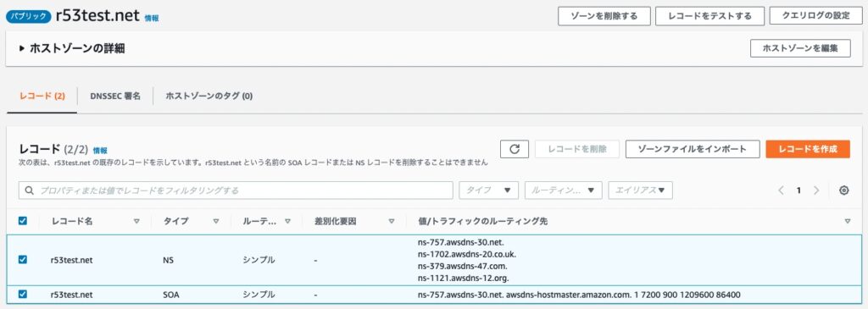Click the SOA type cell
868x309 pixels.
pos(171,295)
